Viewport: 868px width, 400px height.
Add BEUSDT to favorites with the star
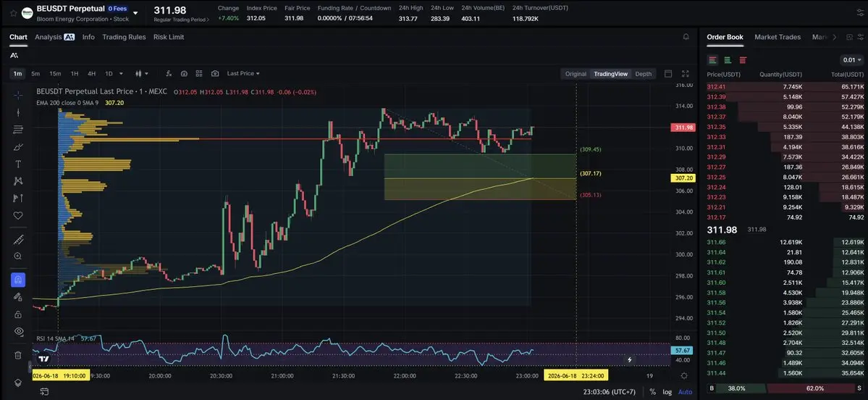pyautogui.click(x=13, y=13)
